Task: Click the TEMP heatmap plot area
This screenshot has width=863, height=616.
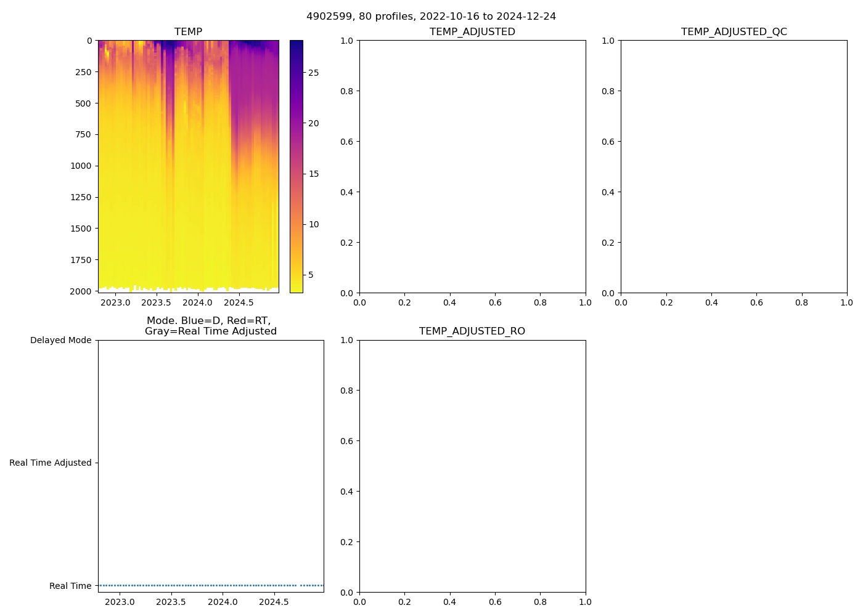Action: point(188,166)
